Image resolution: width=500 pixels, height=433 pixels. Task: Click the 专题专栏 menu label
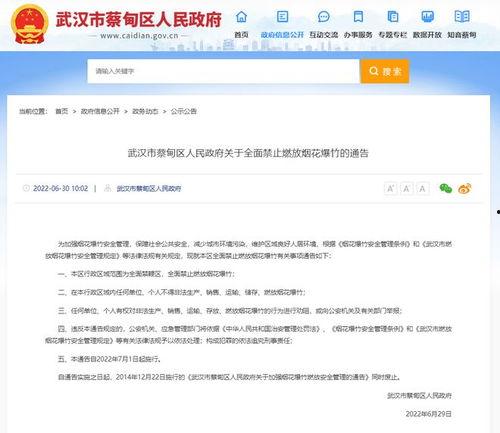[x=393, y=35]
